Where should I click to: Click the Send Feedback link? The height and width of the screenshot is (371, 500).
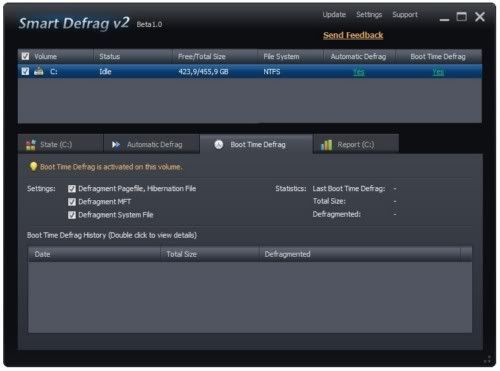353,35
